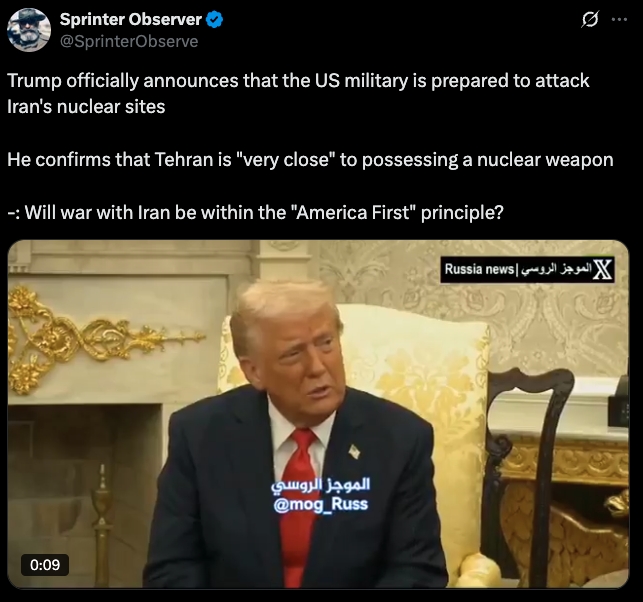Click the tweet's first paragraph about US military

pyautogui.click(x=298, y=93)
